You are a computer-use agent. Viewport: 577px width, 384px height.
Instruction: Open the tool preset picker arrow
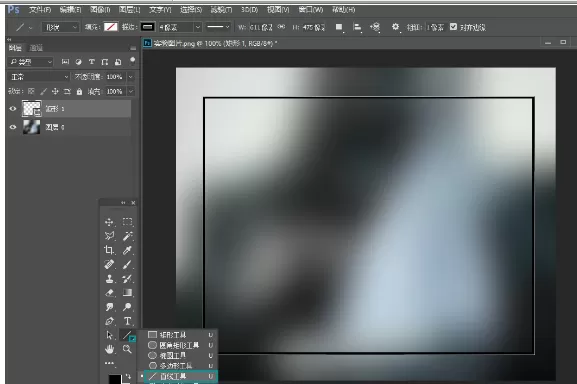(30, 27)
